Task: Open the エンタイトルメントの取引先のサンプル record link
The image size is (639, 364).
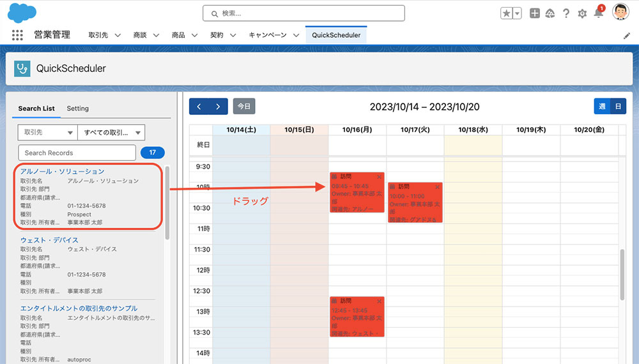Action: tap(79, 308)
